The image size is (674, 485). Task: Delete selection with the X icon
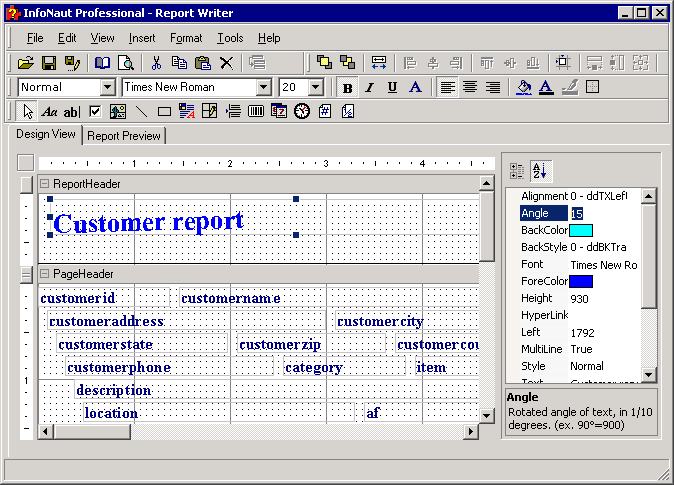pos(226,63)
